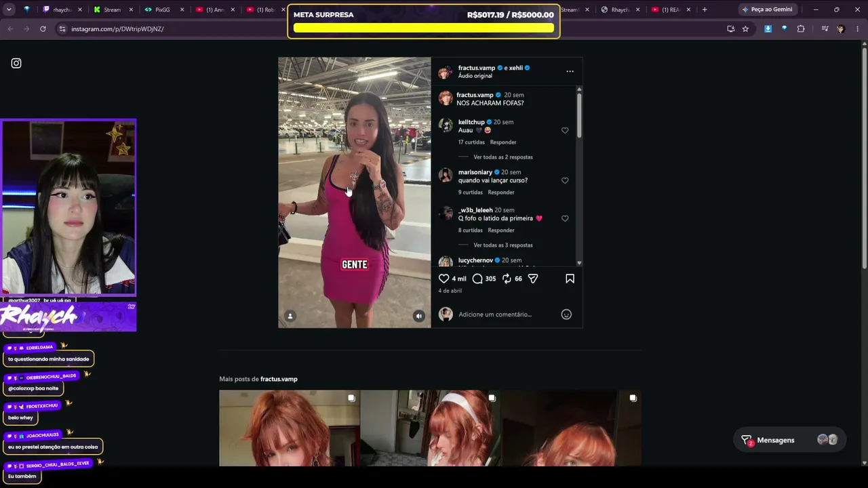Open the first redhead post thumbnail
The image size is (868, 488).
click(290, 428)
